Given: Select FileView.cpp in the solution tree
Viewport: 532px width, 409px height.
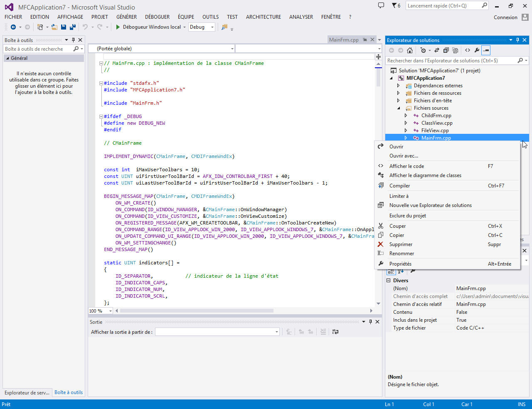Looking at the screenshot, I should pos(435,131).
